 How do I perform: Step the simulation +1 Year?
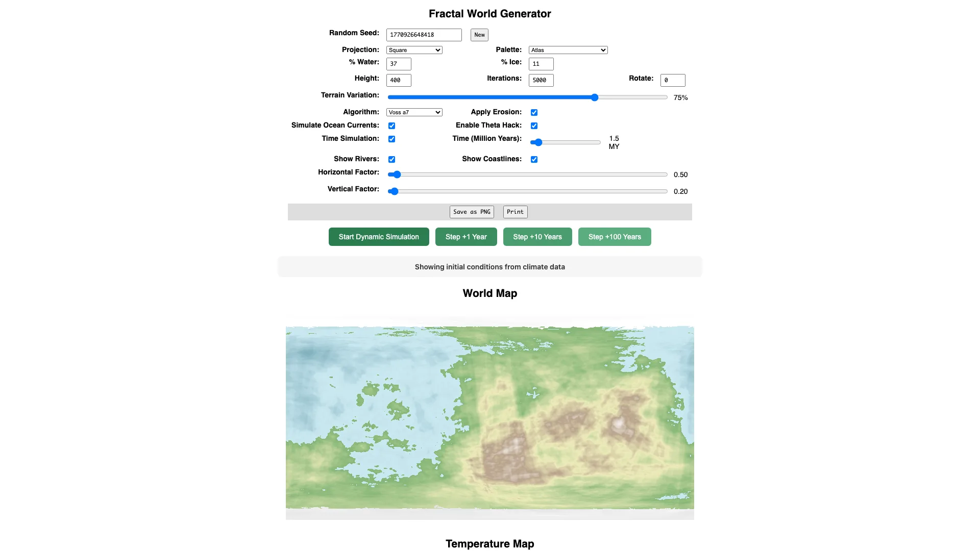(466, 237)
